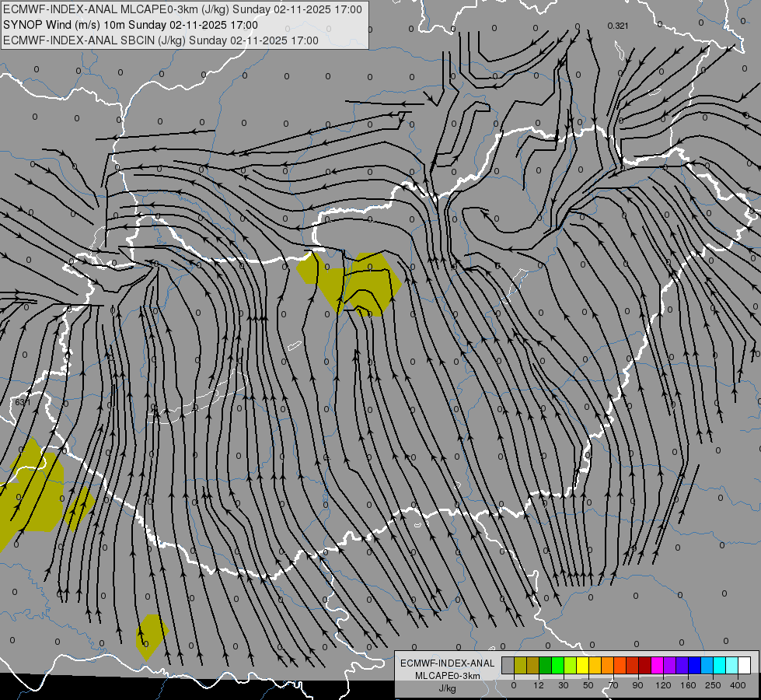
Task: Click the legend scale value 50
Action: pyautogui.click(x=588, y=685)
